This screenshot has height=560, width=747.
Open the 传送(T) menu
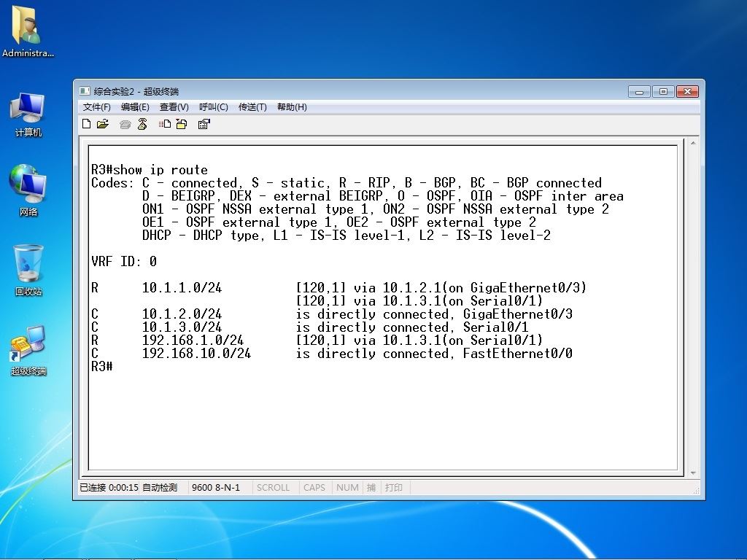(252, 107)
